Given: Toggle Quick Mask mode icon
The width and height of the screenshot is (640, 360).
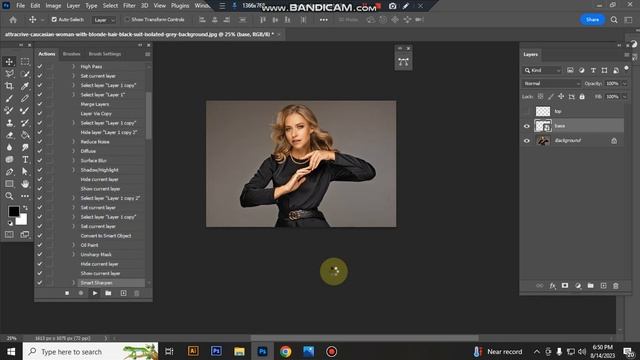Looking at the screenshot, I should [x=9, y=235].
